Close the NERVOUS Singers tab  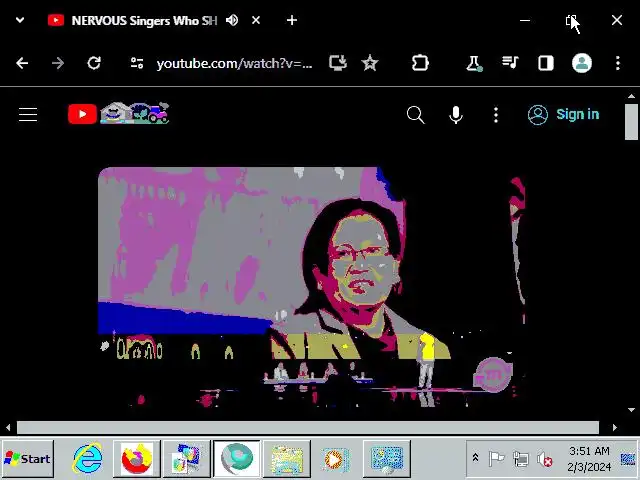pos(256,20)
